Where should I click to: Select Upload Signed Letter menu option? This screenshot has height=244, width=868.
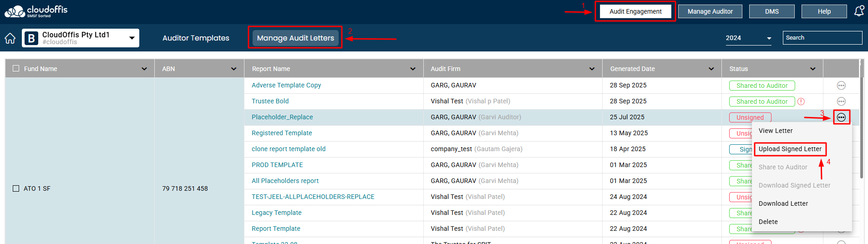click(790, 149)
